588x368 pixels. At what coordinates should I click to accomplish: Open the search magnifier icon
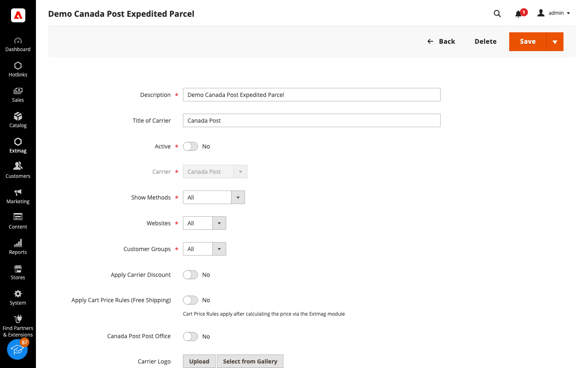(497, 13)
